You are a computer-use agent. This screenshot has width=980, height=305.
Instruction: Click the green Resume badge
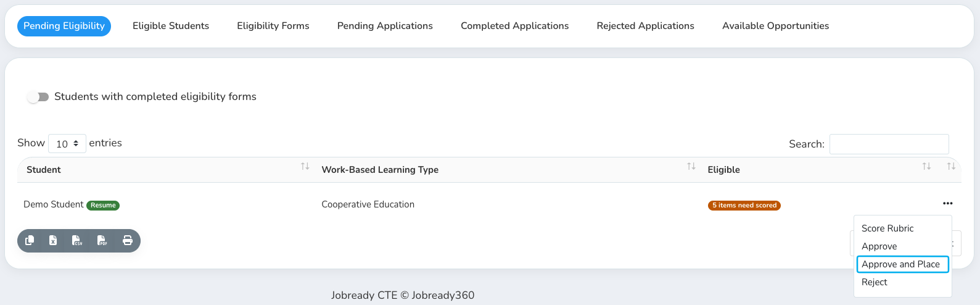pos(103,205)
